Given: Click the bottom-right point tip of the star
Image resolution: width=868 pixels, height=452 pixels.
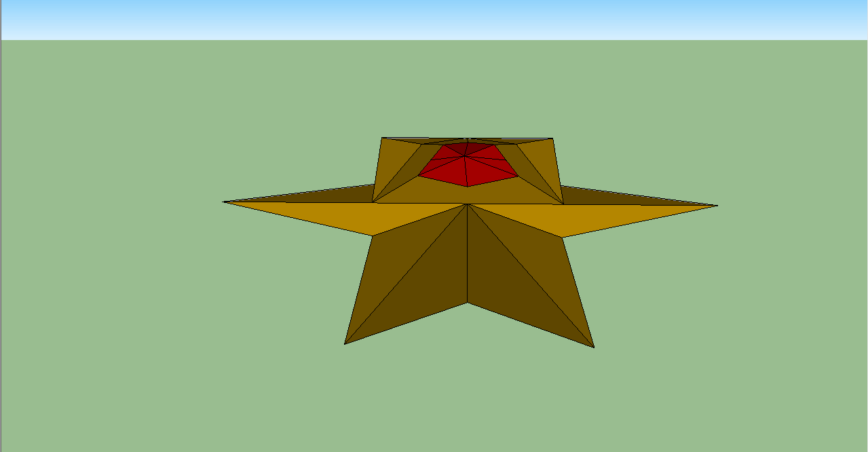Looking at the screenshot, I should [x=593, y=347].
